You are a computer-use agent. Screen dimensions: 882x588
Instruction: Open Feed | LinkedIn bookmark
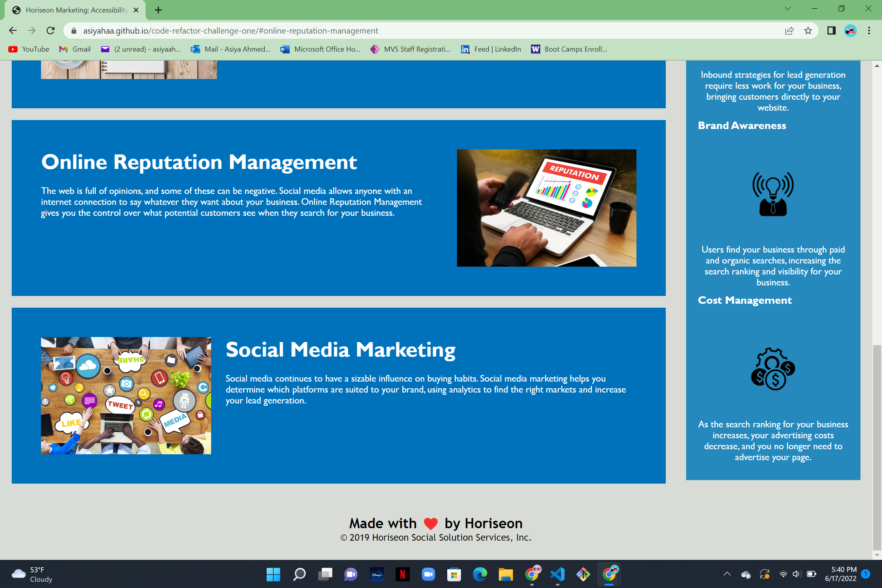491,49
